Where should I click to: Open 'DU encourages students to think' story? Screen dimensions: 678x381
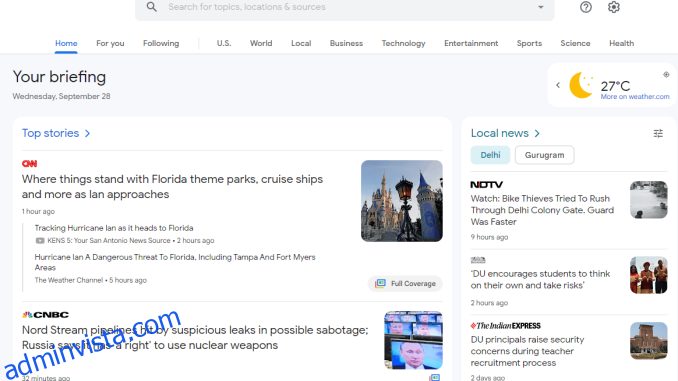540,279
